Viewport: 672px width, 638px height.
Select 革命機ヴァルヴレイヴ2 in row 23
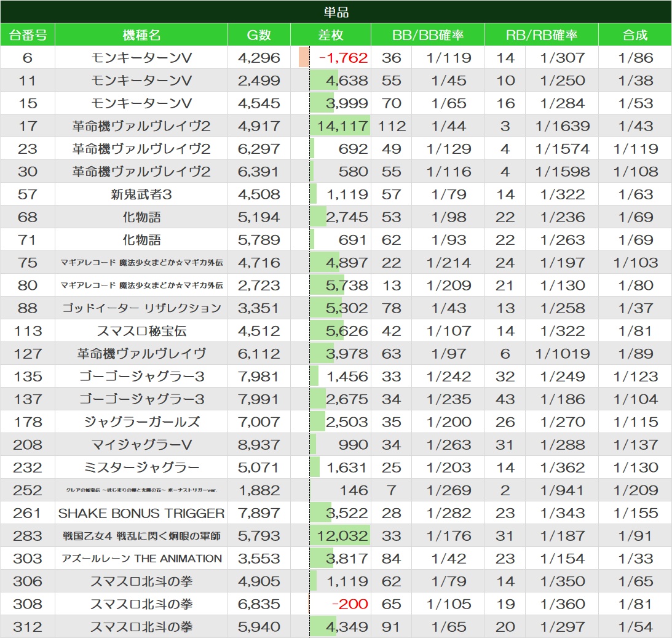pyautogui.click(x=141, y=149)
